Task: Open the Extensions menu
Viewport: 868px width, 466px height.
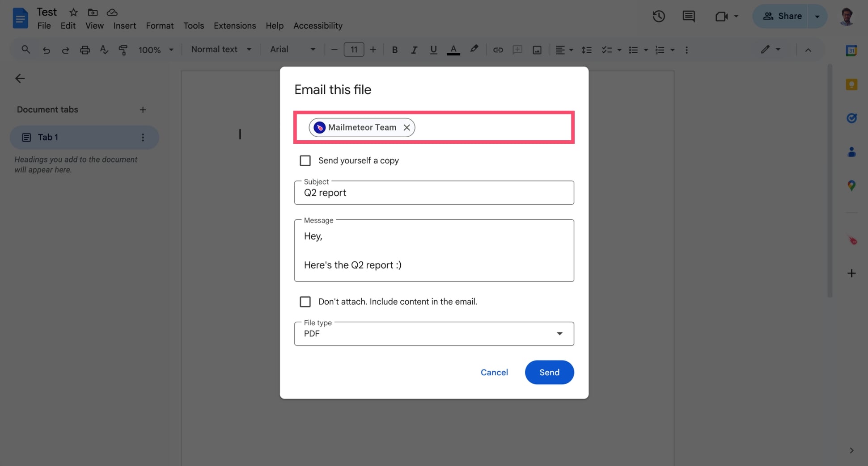Action: [x=234, y=25]
